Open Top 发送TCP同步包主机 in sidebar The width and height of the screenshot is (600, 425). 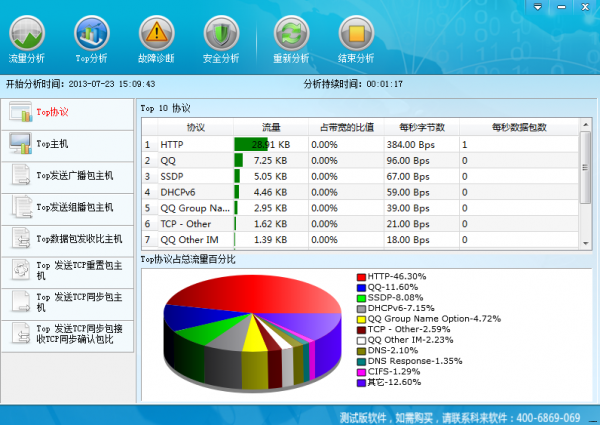(67, 305)
